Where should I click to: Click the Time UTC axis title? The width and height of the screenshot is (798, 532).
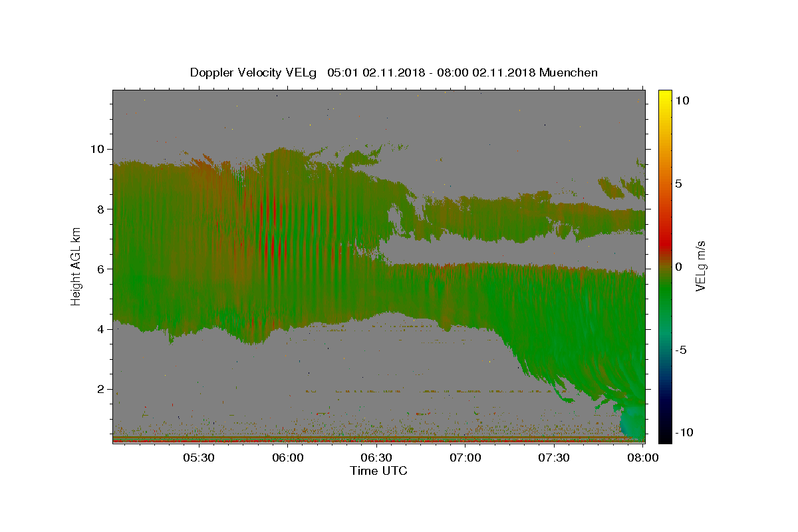[378, 471]
